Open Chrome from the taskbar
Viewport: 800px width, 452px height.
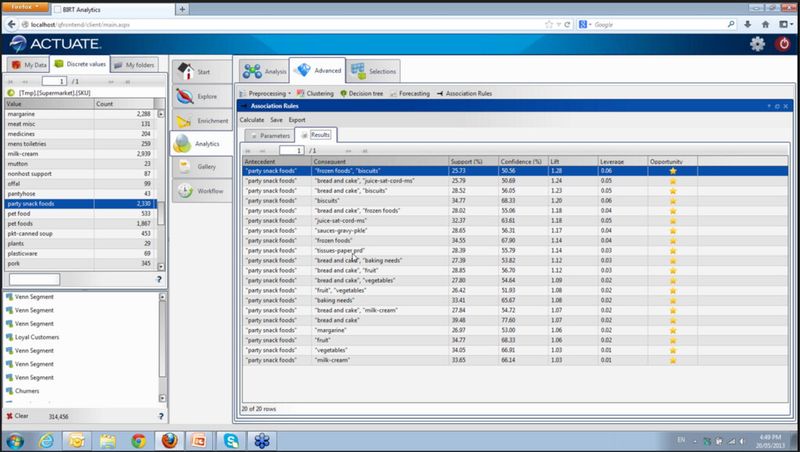coord(138,440)
